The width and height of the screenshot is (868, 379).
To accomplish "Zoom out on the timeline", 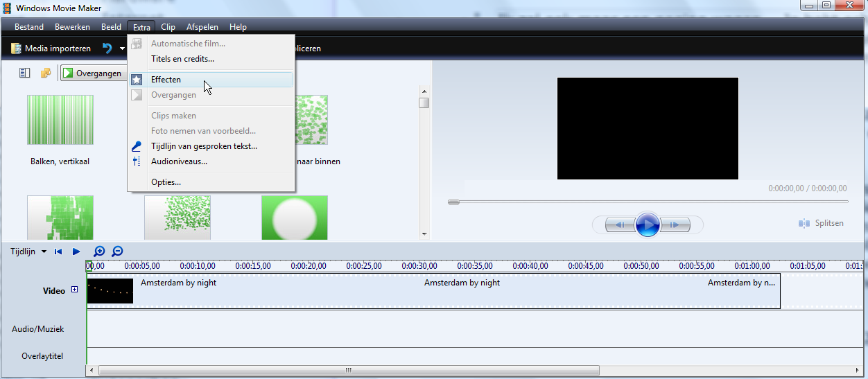I will pos(117,252).
